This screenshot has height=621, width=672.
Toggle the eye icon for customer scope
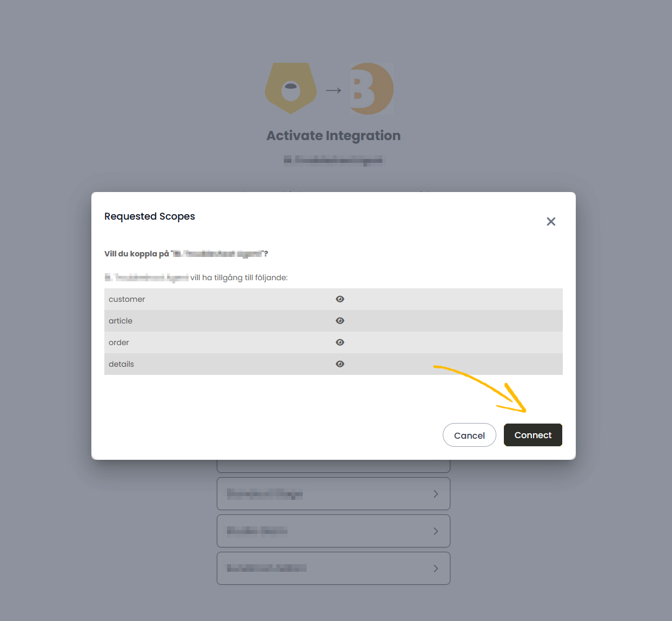pyautogui.click(x=340, y=299)
